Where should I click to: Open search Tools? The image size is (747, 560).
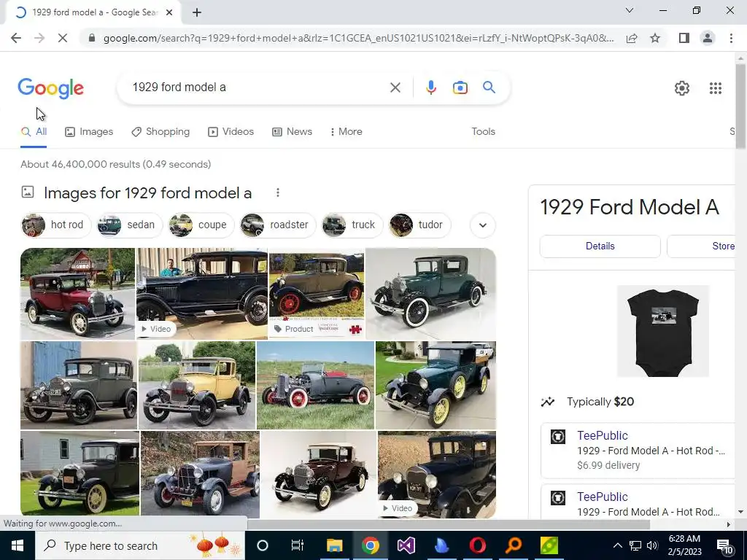483,132
